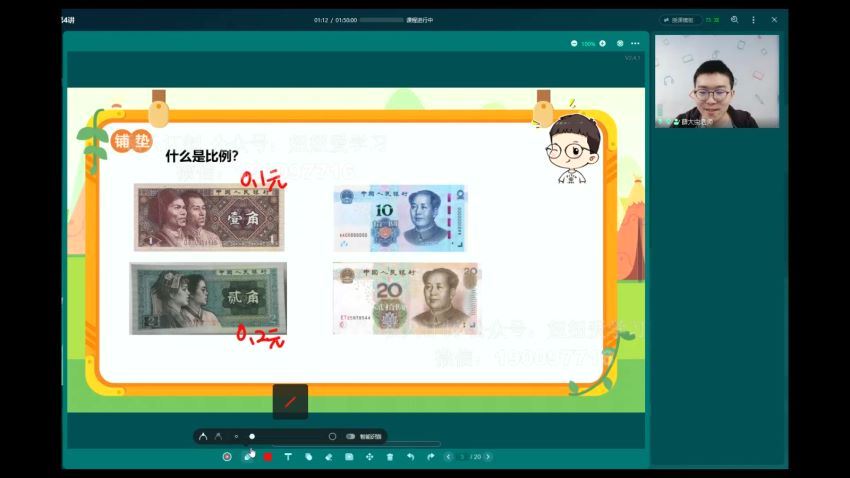This screenshot has width=850, height=478.
Task: Select the medium stroke thickness dot
Action: pyautogui.click(x=252, y=436)
